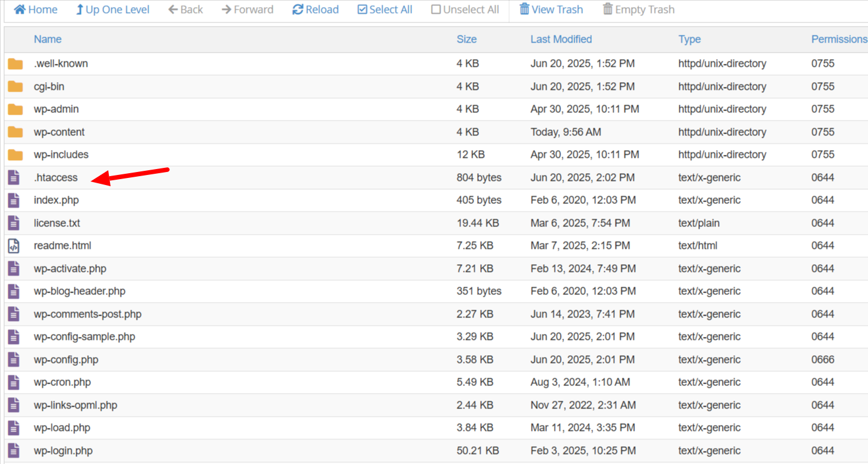Select the wp-links-opml.php file name
Viewport: 868px width, 464px height.
click(x=76, y=405)
